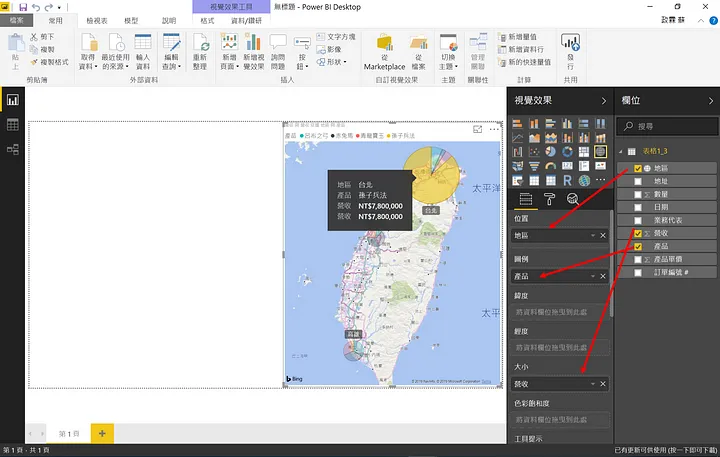Viewport: 720px width, 457px height.
Task: Select the scatter chart visual
Action: coord(534,152)
